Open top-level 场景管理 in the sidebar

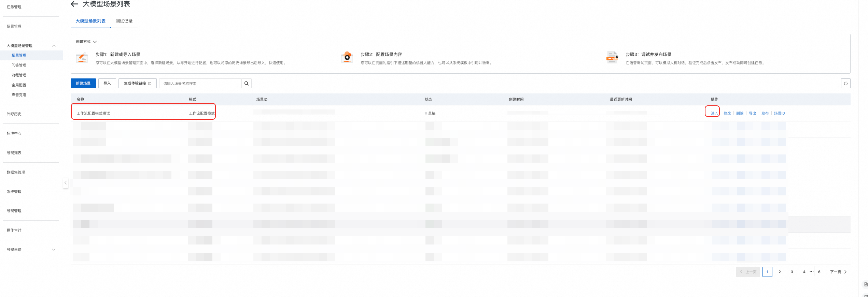pos(14,26)
